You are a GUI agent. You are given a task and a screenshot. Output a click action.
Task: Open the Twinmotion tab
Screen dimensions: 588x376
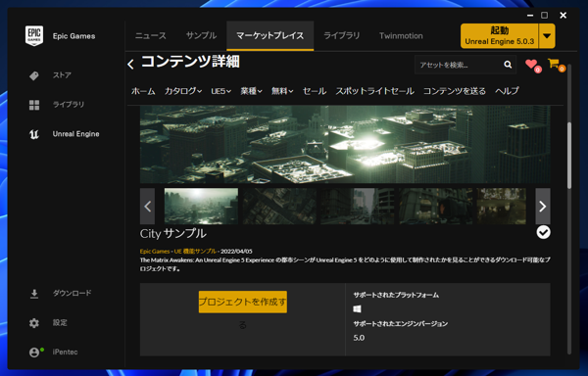(x=401, y=36)
